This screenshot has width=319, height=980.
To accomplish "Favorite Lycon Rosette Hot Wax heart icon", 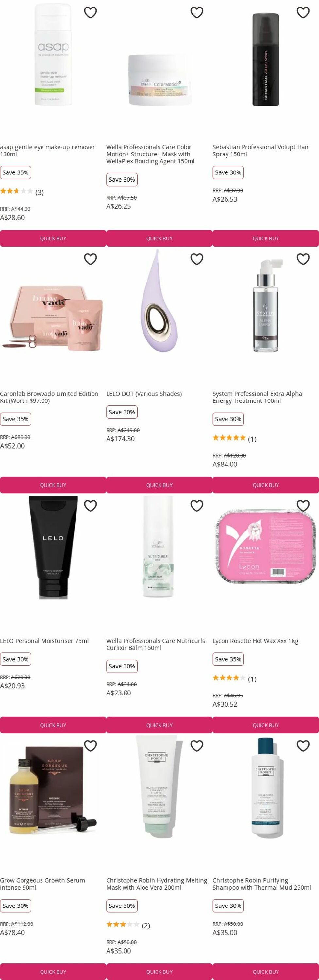I will [x=303, y=506].
